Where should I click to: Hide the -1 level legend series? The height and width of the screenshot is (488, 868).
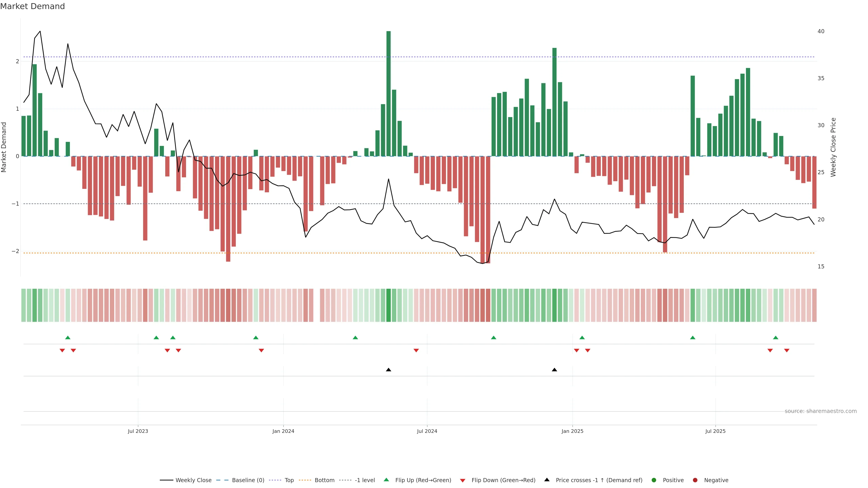pyautogui.click(x=365, y=480)
